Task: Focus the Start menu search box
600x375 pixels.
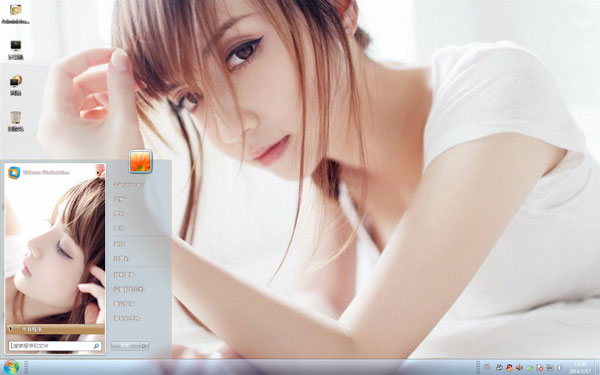Action: click(x=55, y=346)
